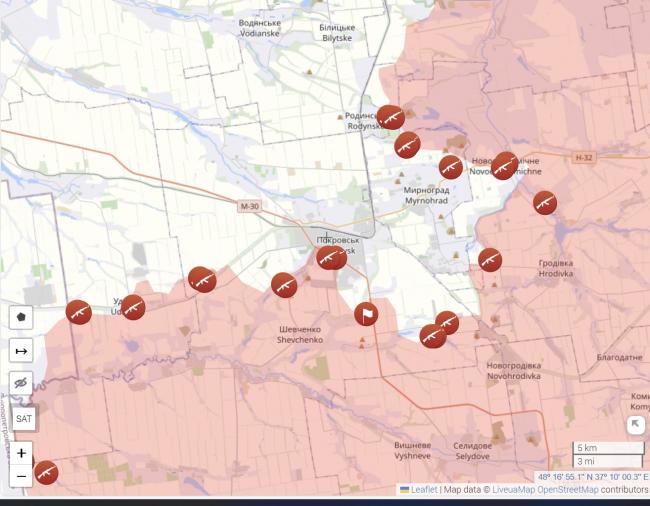Click rifle marker at Rodynske
This screenshot has width=650, height=506.
tap(390, 117)
